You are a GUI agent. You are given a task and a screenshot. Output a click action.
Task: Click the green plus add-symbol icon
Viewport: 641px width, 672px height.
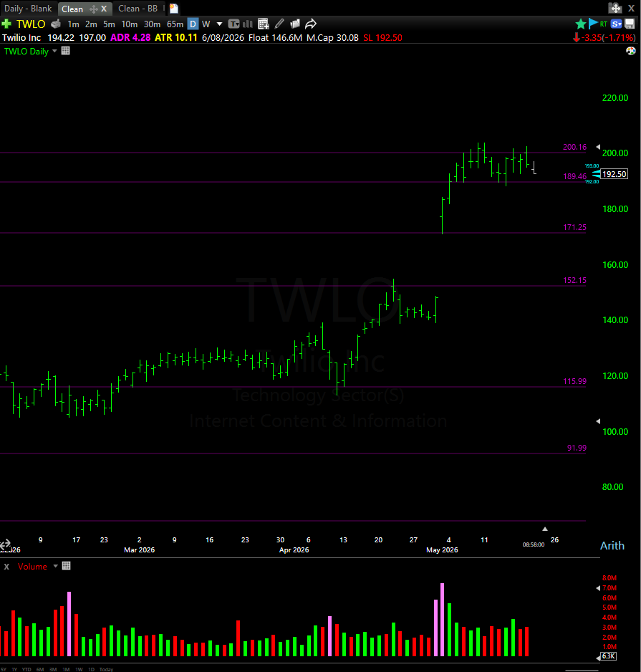6,24
